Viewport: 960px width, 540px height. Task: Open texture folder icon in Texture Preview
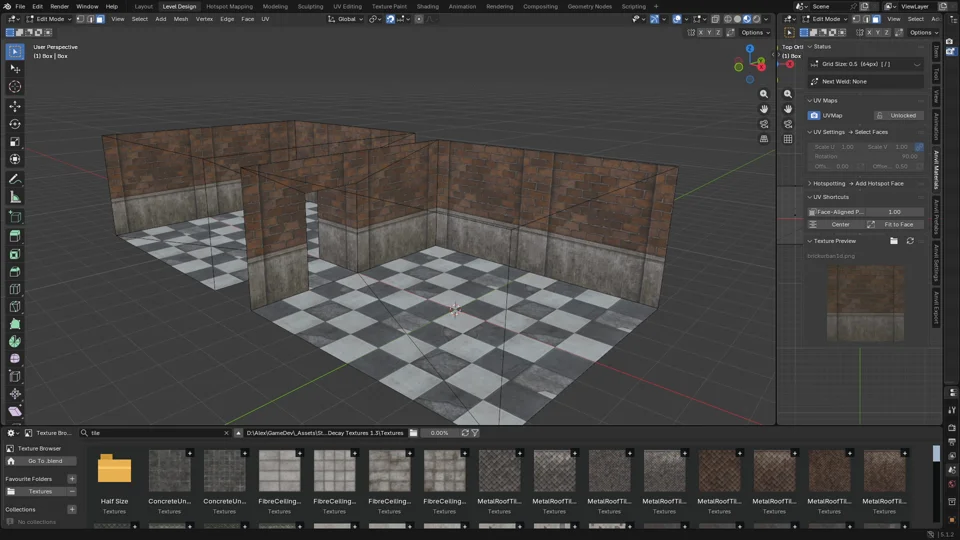894,241
